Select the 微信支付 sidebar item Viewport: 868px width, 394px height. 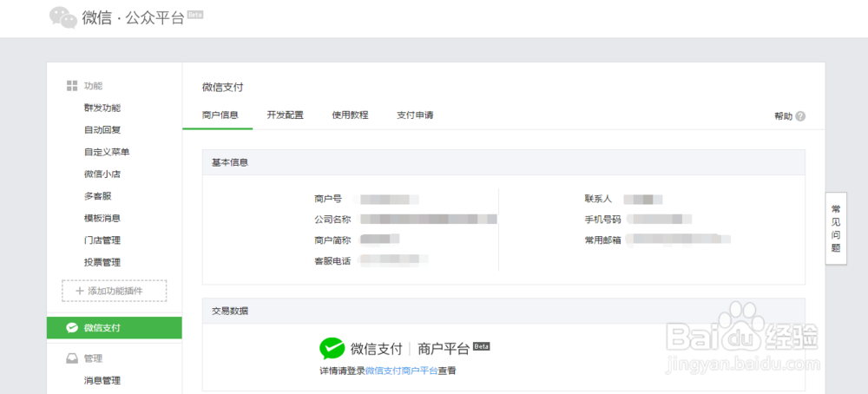pyautogui.click(x=115, y=327)
